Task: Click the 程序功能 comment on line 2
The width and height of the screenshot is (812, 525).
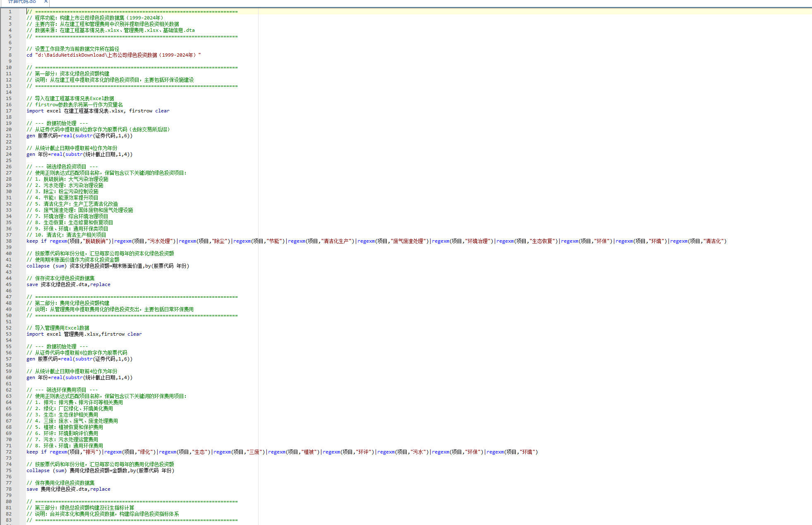Action: click(95, 18)
